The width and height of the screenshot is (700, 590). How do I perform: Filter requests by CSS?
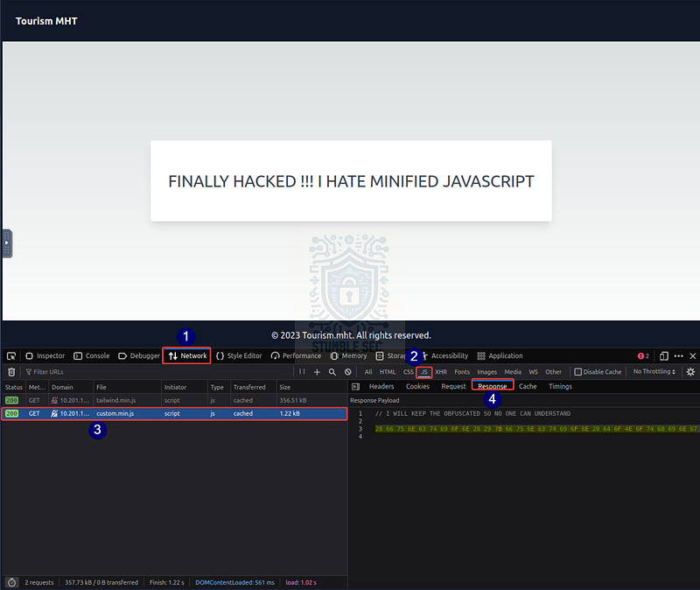pos(408,372)
